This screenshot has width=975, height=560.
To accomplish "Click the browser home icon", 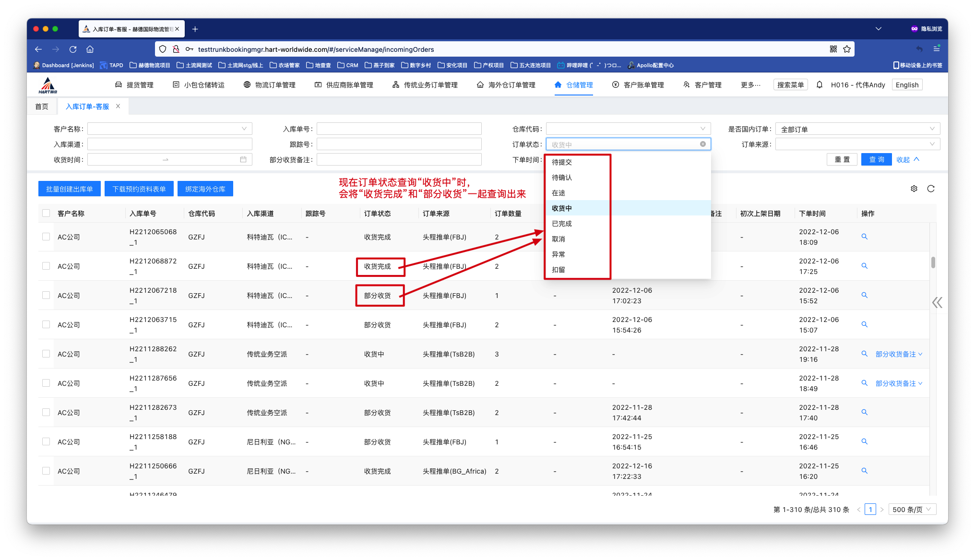I will click(x=90, y=49).
